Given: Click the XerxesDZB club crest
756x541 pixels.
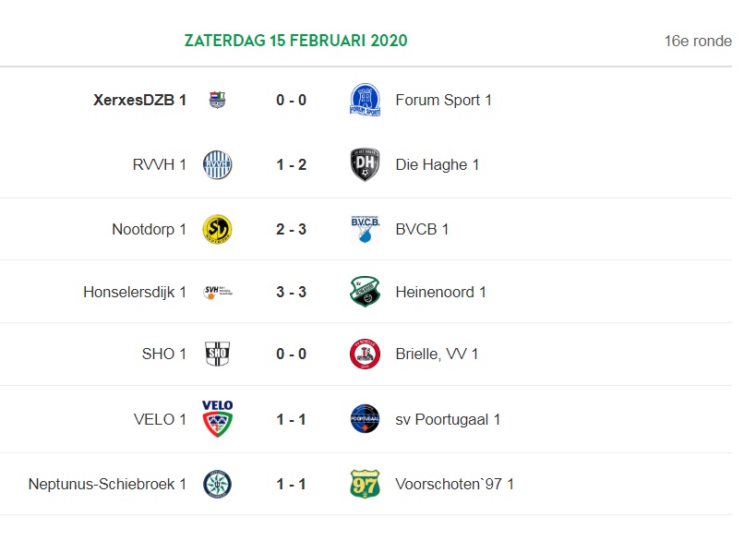Looking at the screenshot, I should (218, 100).
